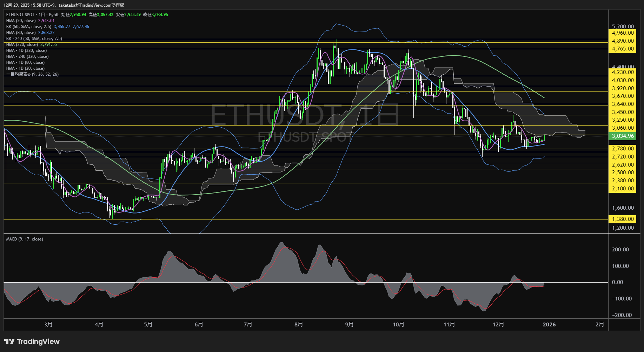Image resolution: width=644 pixels, height=352 pixels.
Task: Show the hidden BB · 240 indicator
Action: [33, 39]
